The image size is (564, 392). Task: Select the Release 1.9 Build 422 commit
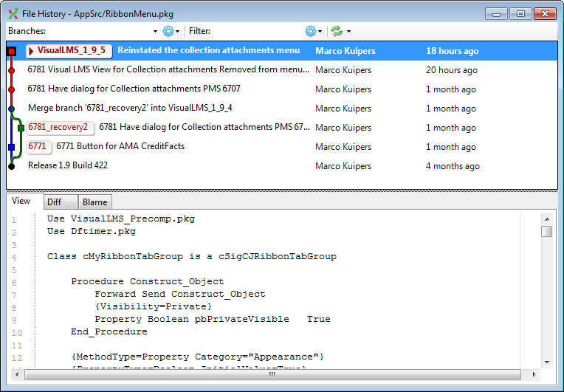[68, 166]
